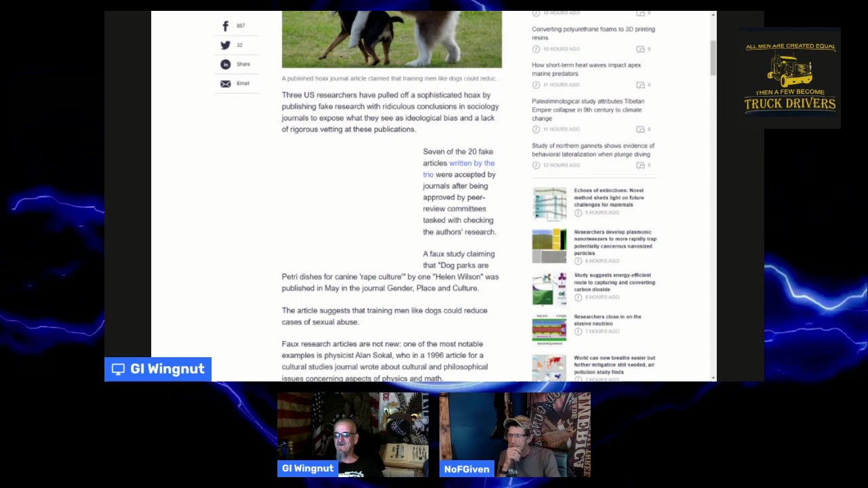Viewport: 868px width, 488px height.
Task: Click the clock icon under Tibetan Empire article
Action: click(536, 129)
